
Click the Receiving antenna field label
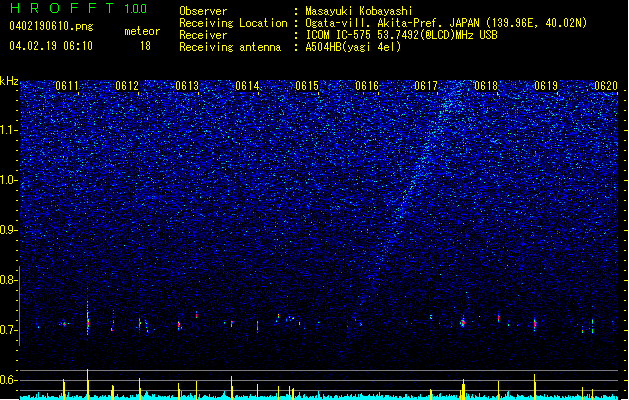tap(230, 47)
